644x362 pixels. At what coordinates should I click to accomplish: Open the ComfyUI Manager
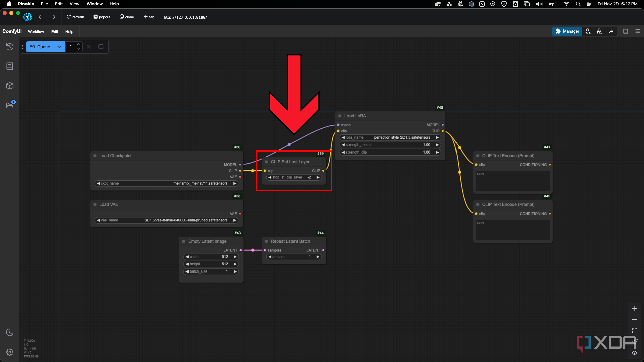click(567, 31)
